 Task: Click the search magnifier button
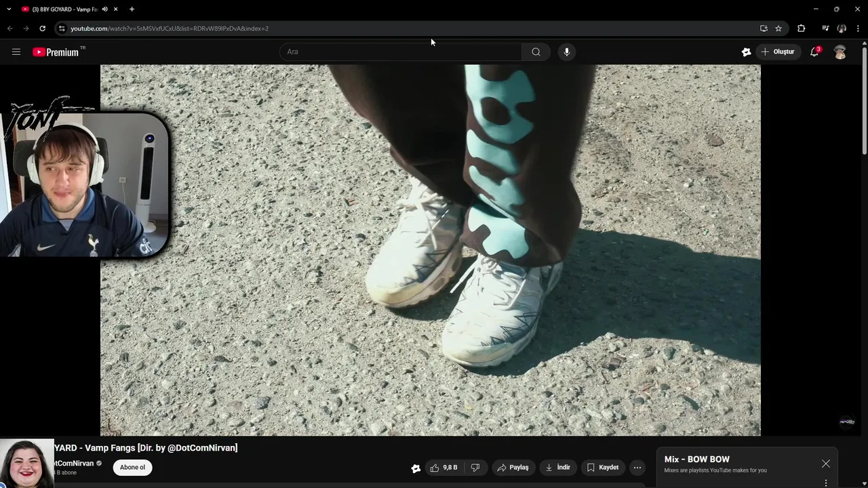536,52
